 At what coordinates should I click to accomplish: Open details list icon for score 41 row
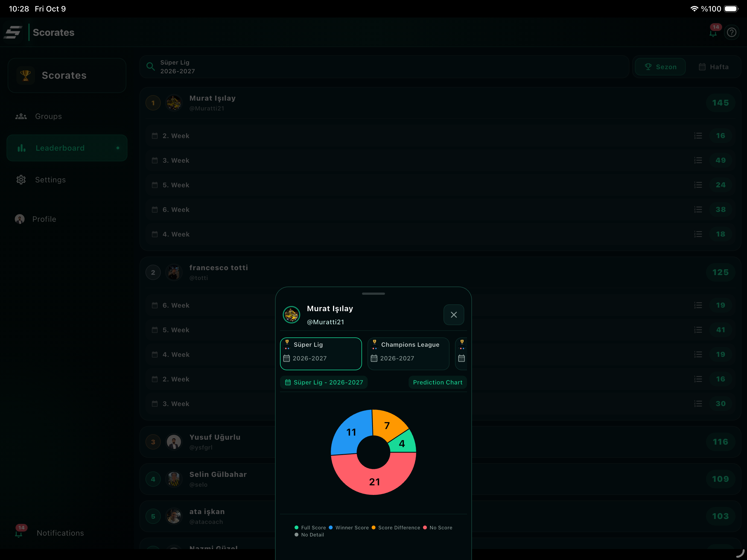coord(698,330)
